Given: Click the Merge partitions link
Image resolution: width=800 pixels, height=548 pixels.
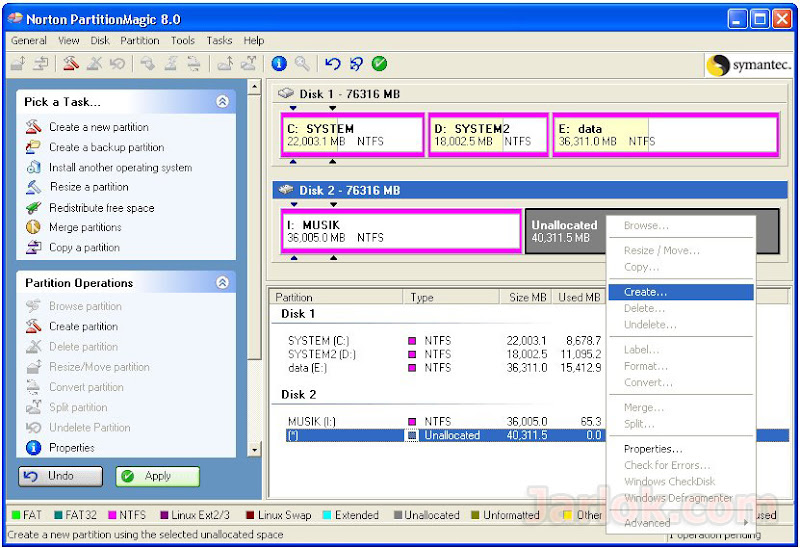Looking at the screenshot, I should pos(85,227).
